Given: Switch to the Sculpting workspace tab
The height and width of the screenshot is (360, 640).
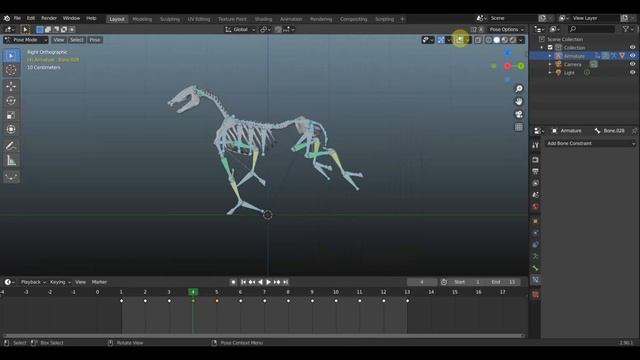Looking at the screenshot, I should tap(170, 19).
